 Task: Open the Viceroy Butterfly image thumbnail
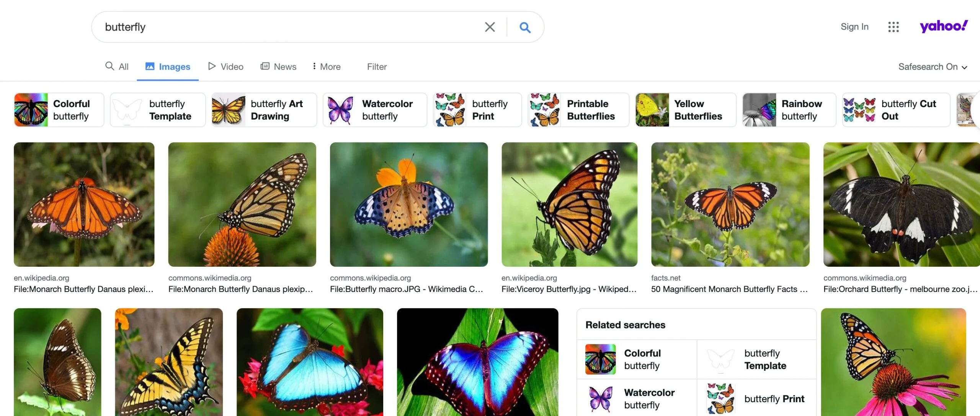point(569,204)
